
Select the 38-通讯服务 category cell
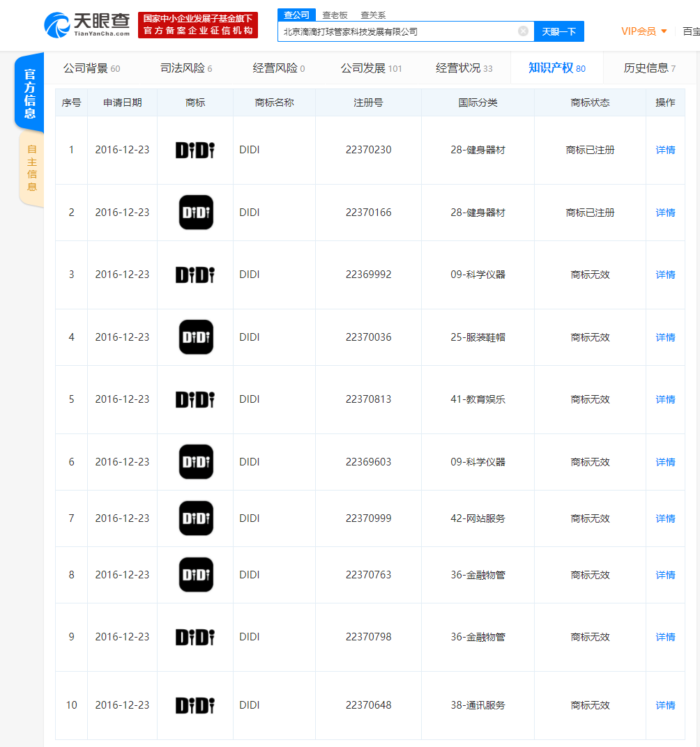(x=478, y=705)
